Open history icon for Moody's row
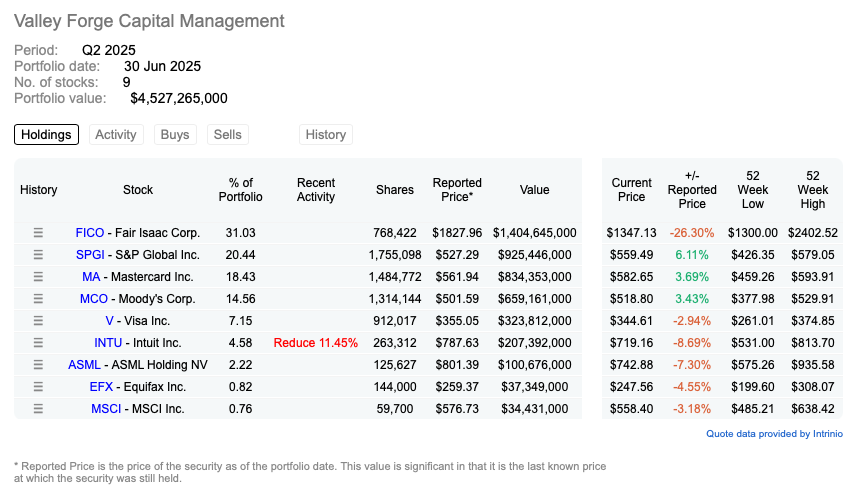Screen dimensions: 853x495 (x=38, y=299)
